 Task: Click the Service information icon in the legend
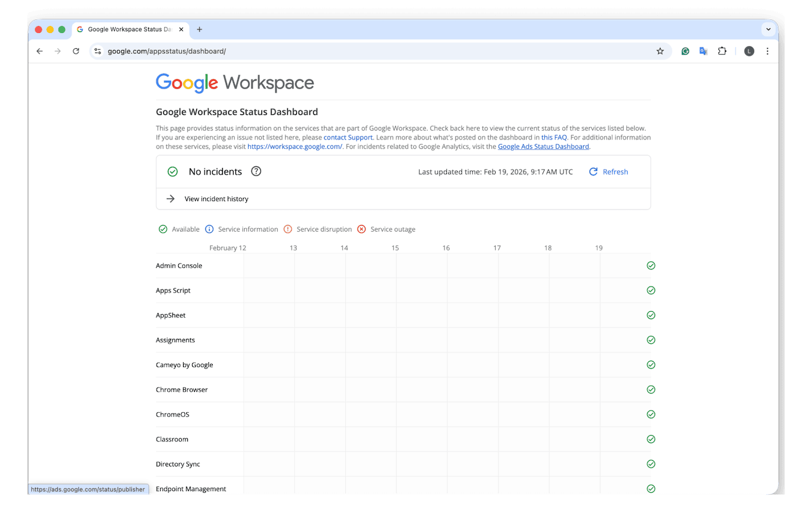coord(209,229)
